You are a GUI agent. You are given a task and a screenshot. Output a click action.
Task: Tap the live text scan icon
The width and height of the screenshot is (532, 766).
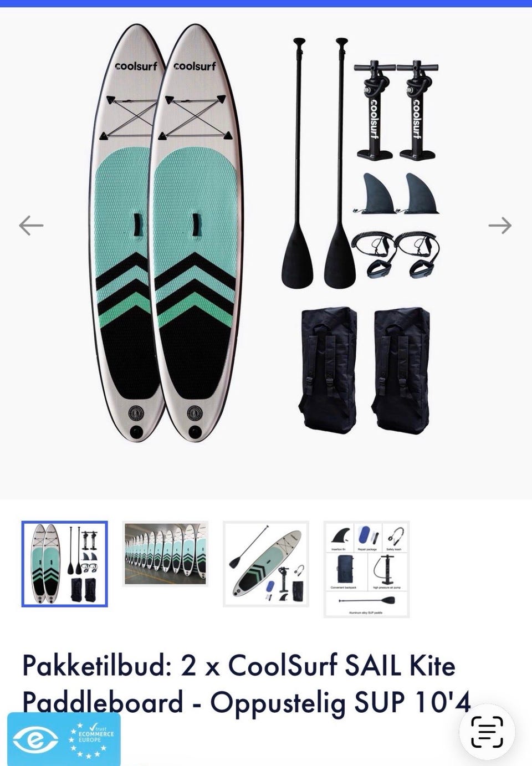coord(487,732)
